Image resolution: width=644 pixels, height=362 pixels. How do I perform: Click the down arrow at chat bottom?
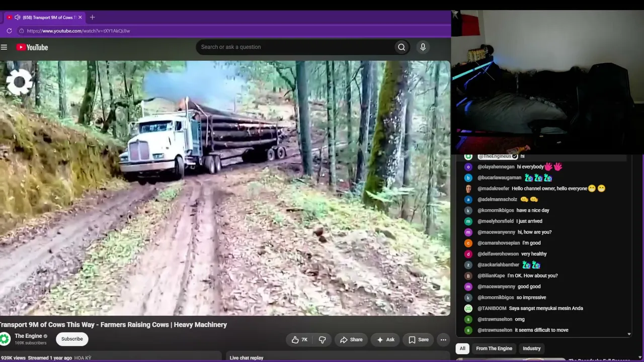(x=629, y=334)
